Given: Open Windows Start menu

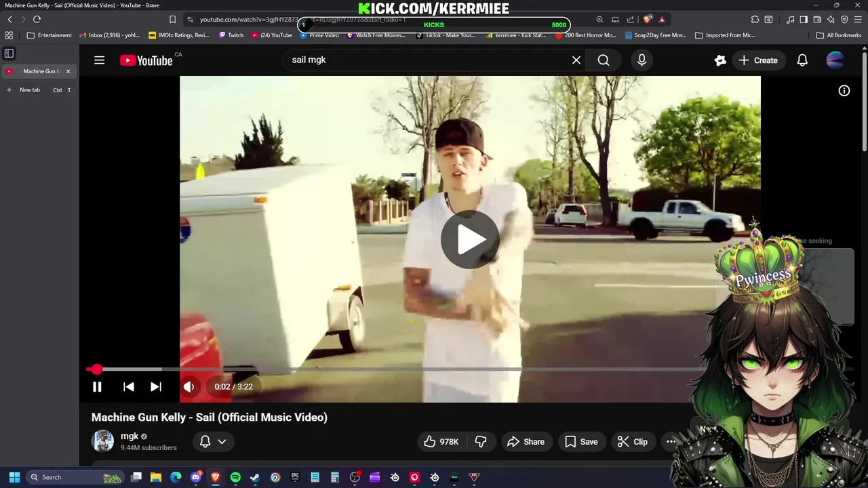Looking at the screenshot, I should [x=14, y=477].
